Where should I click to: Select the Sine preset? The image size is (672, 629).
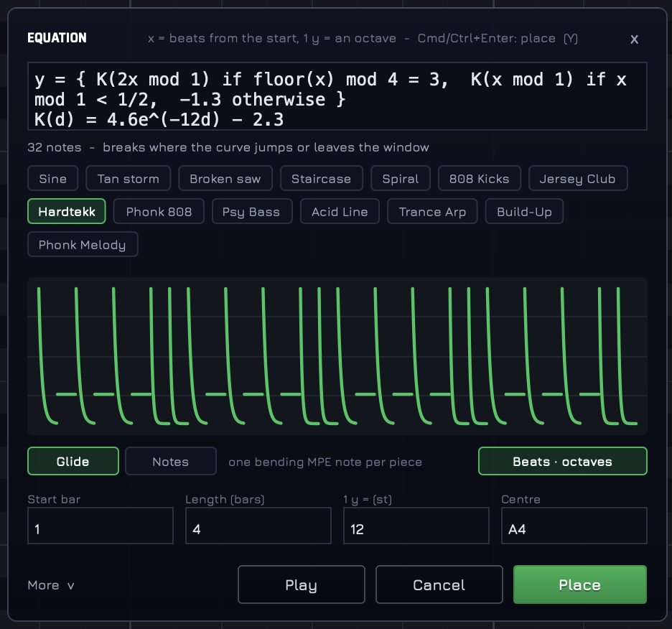point(52,178)
